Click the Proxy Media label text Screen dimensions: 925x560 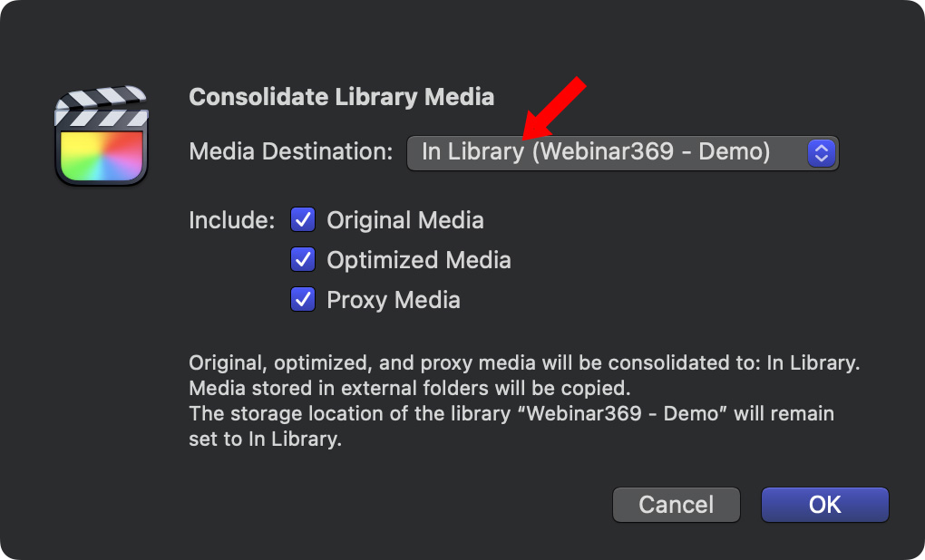point(394,300)
